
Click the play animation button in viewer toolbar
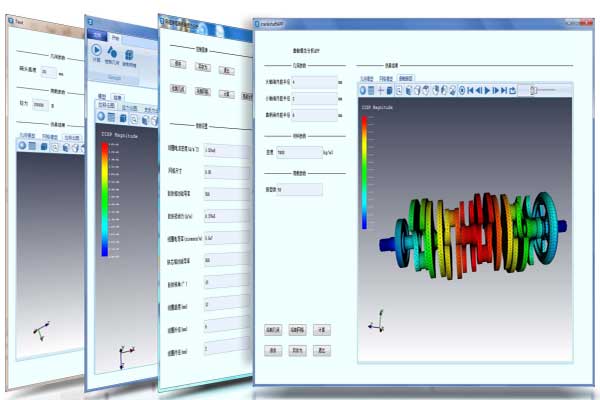[487, 90]
